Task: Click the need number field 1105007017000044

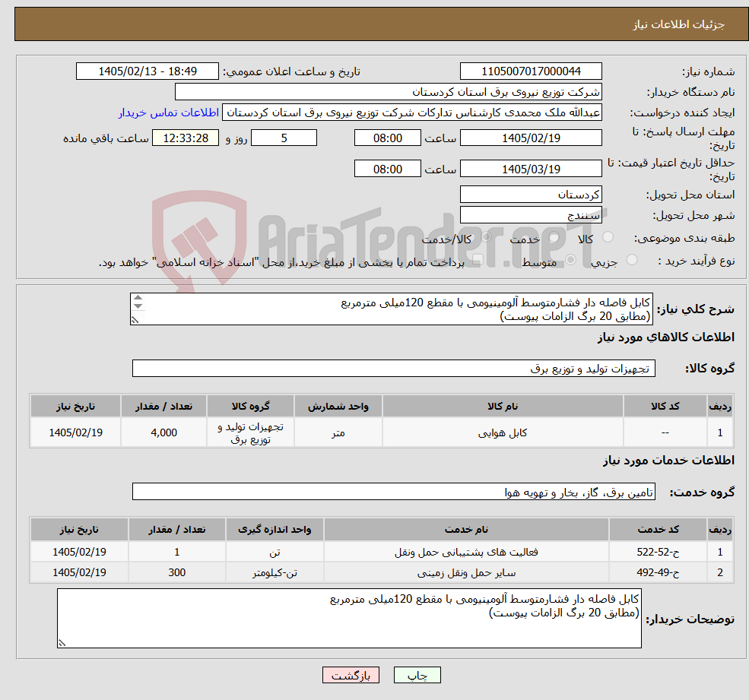Action: click(x=531, y=71)
